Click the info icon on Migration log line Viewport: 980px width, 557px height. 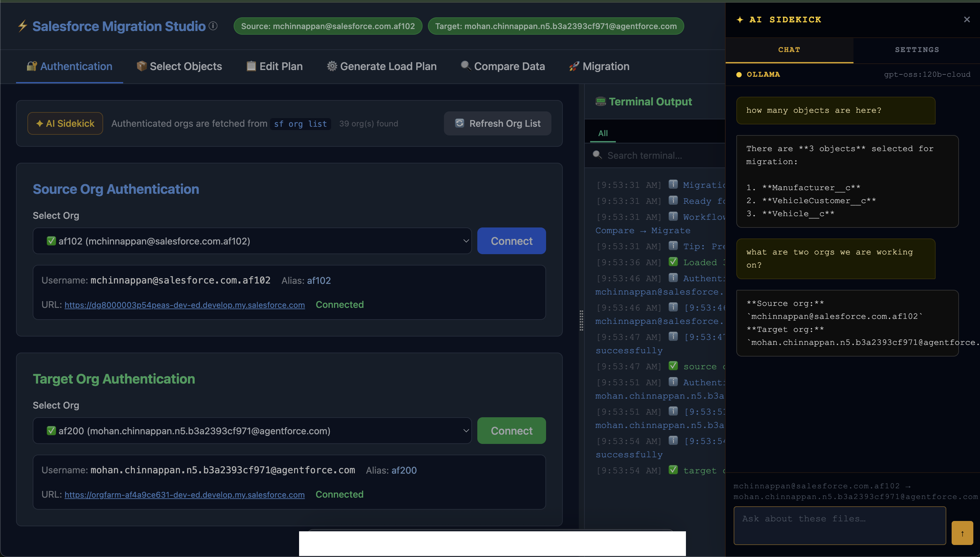(673, 184)
